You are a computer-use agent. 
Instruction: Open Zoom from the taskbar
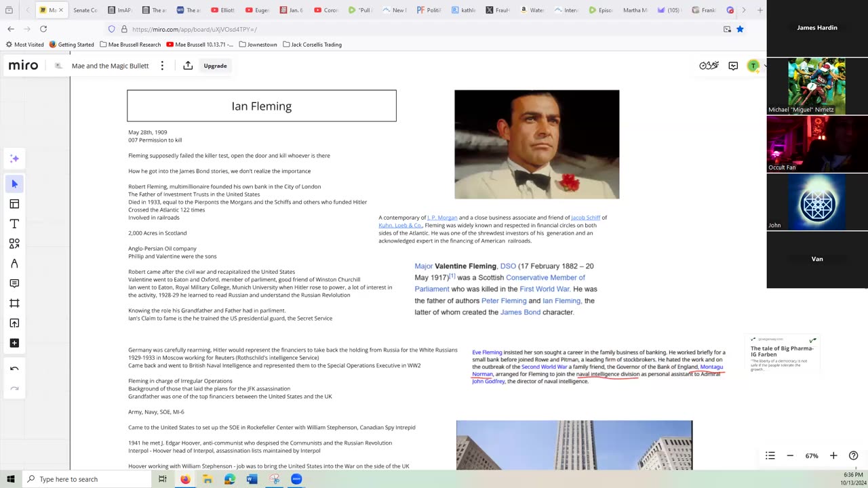(296, 479)
